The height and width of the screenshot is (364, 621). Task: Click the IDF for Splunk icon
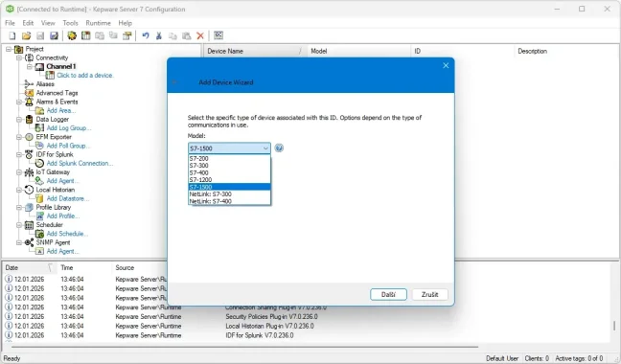(x=29, y=154)
